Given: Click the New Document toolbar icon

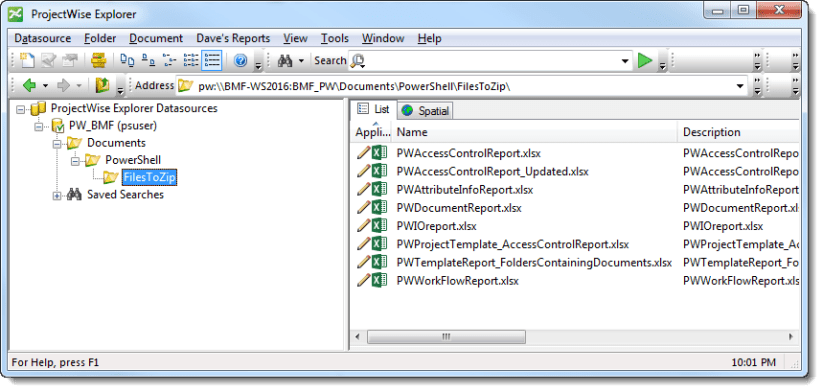Looking at the screenshot, I should [x=27, y=61].
